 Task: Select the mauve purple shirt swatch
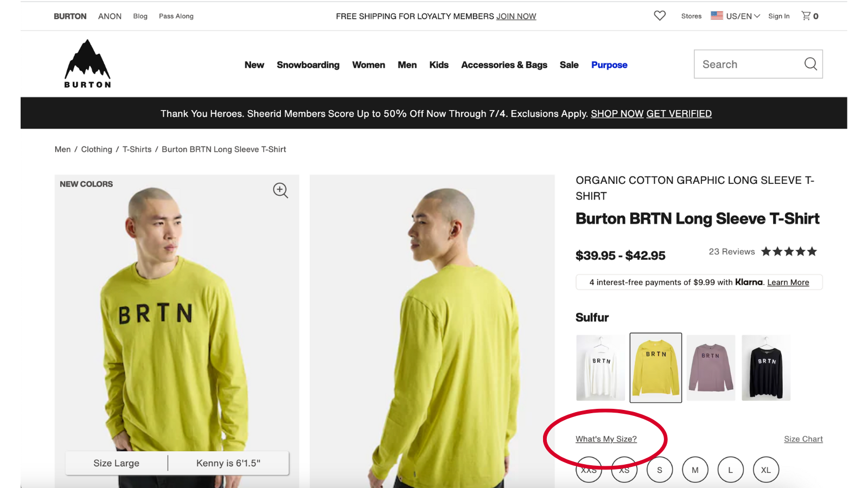[711, 368]
